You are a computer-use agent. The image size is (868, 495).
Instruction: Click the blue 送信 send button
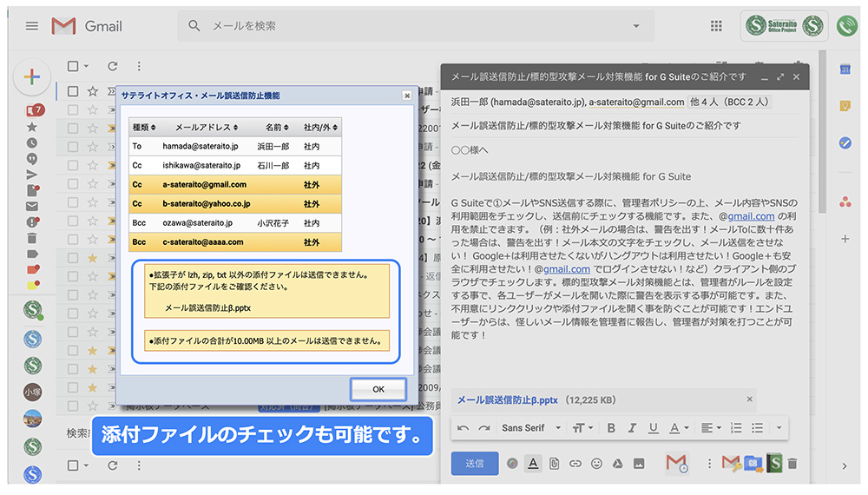pyautogui.click(x=474, y=464)
